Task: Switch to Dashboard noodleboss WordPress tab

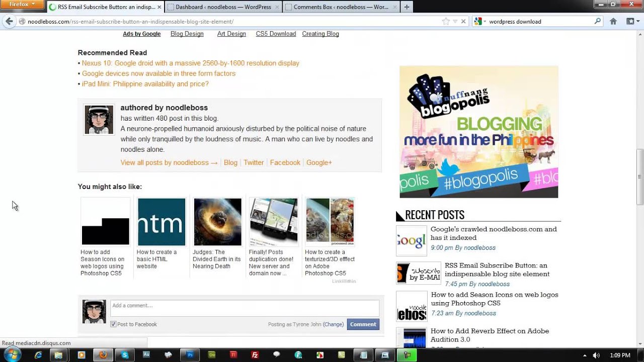Action: pos(223,7)
